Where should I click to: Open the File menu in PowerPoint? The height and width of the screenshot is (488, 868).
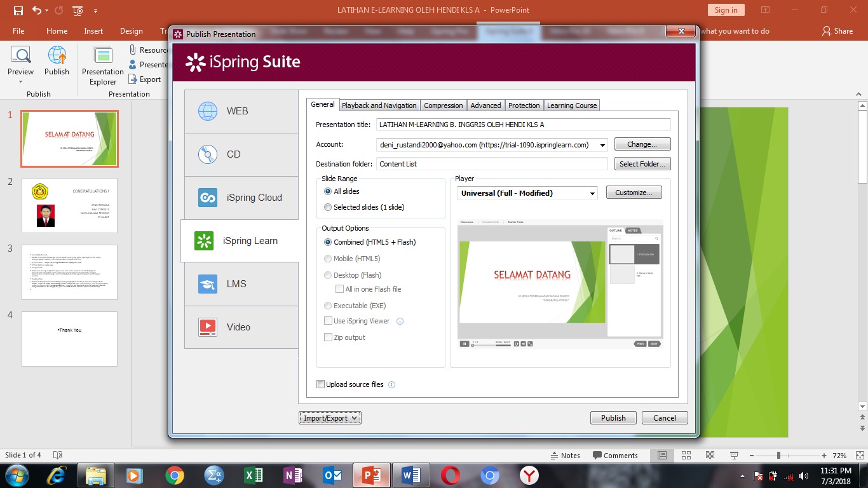pyautogui.click(x=18, y=31)
